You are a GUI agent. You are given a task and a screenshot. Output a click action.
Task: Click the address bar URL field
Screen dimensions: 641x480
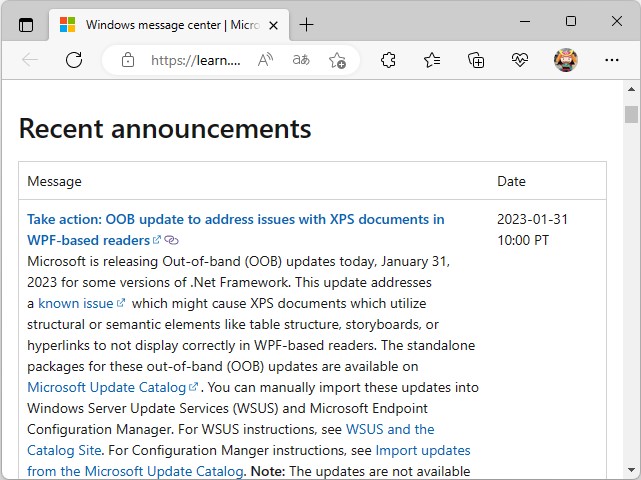(195, 60)
